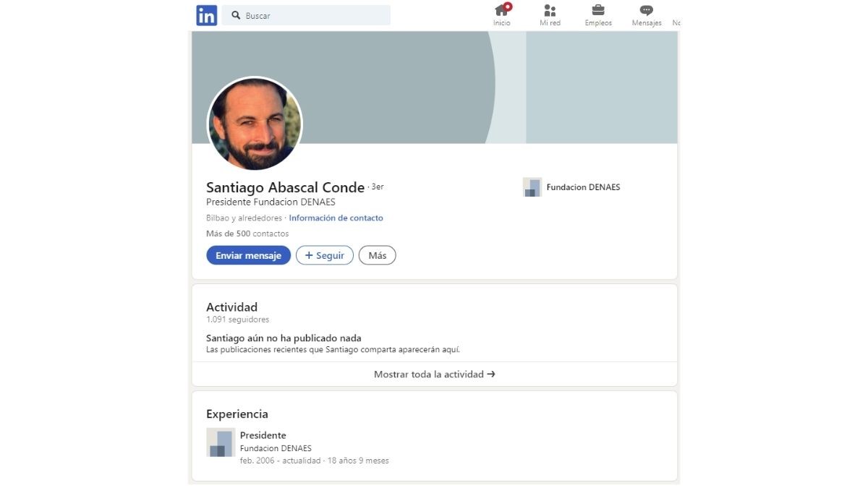Click the Presidente experience entry title
This screenshot has height=488, width=868.
click(x=263, y=435)
